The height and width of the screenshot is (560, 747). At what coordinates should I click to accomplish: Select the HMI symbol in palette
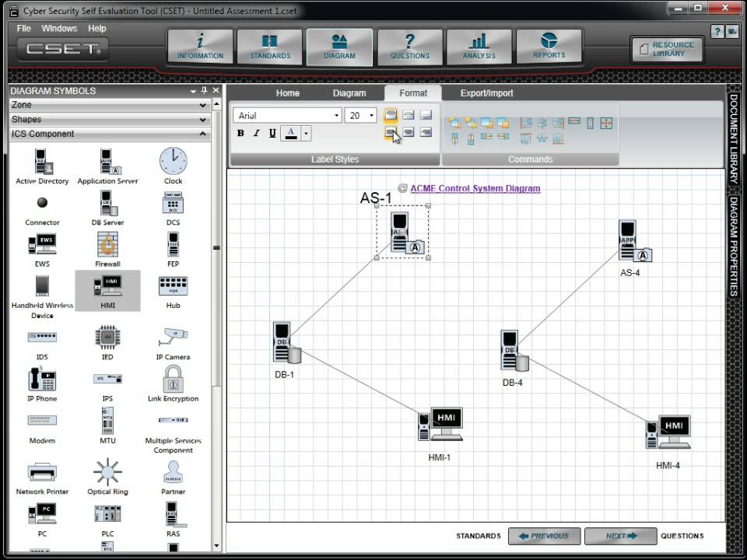[x=107, y=291]
